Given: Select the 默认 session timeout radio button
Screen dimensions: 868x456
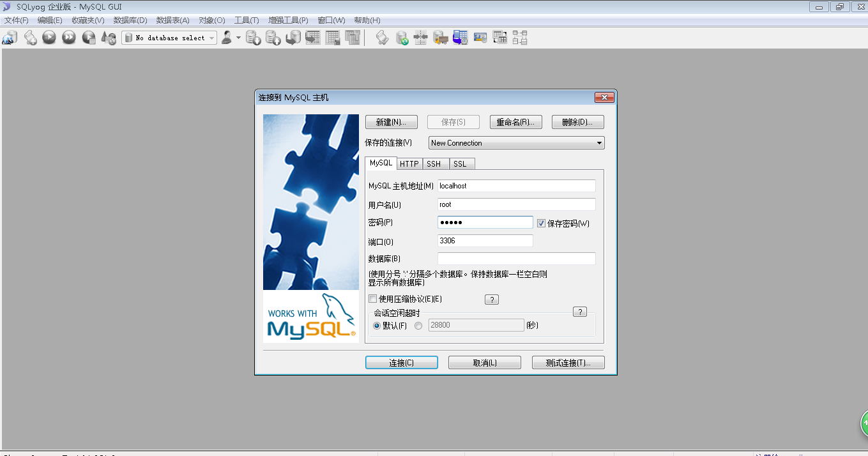Looking at the screenshot, I should tap(376, 324).
